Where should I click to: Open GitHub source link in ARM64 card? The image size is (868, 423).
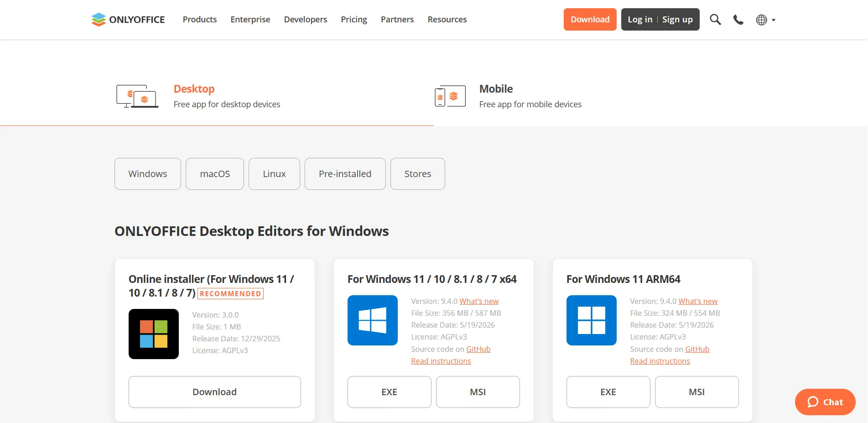click(697, 349)
